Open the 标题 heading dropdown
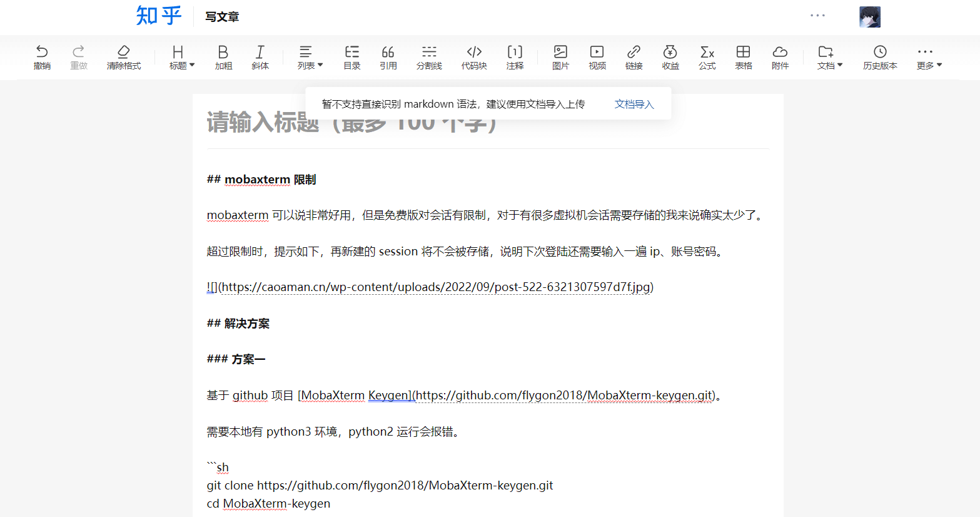980x517 pixels. 181,57
